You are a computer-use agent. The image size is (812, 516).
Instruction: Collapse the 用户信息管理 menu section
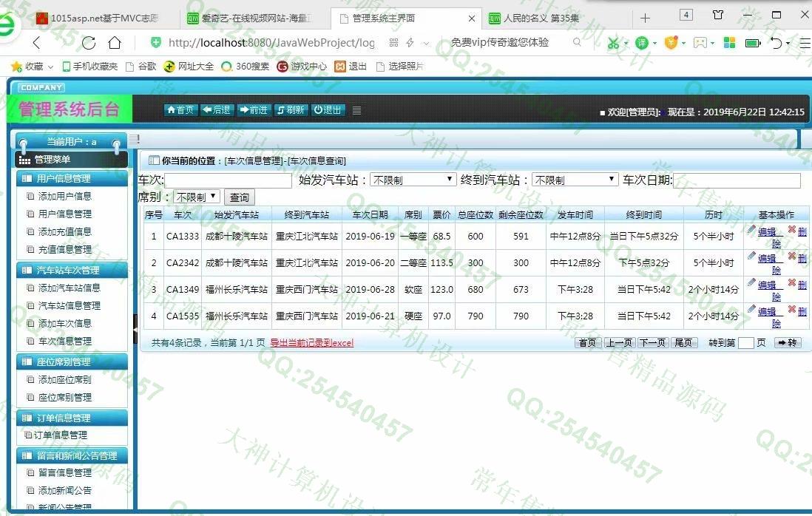coord(72,179)
